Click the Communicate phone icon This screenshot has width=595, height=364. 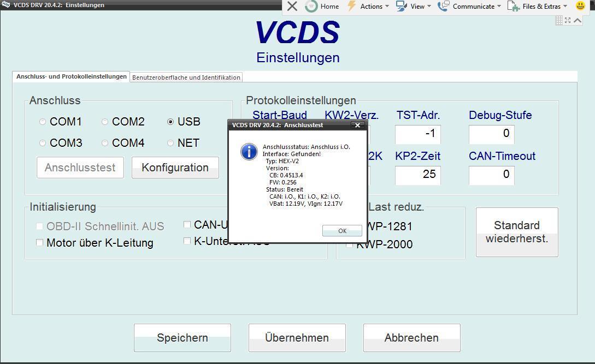point(442,7)
